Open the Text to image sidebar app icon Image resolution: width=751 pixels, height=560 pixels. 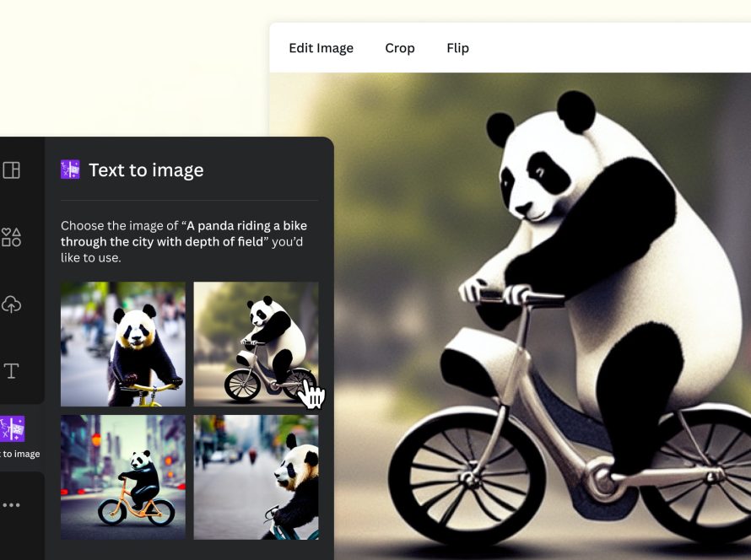tap(12, 428)
